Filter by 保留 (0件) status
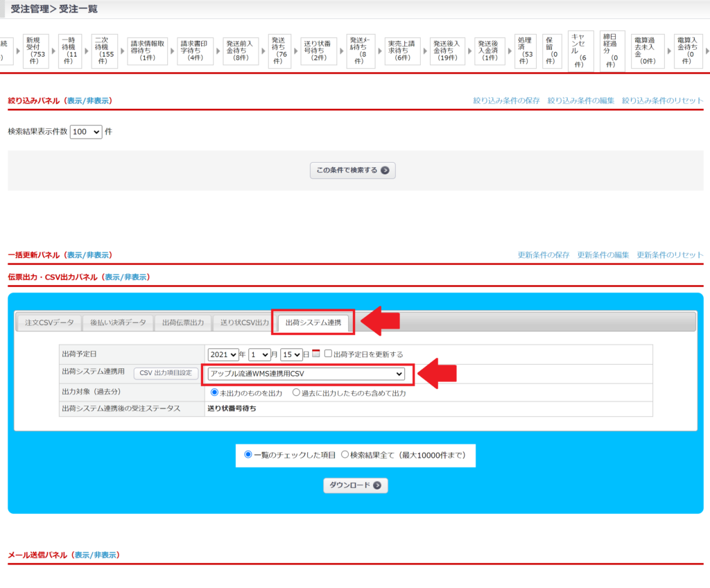 (552, 51)
